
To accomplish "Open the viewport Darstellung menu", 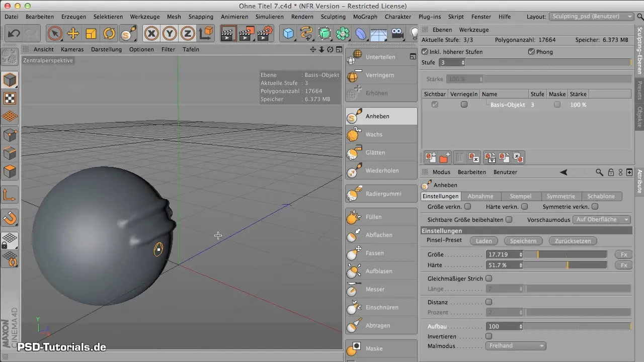I will (106, 49).
